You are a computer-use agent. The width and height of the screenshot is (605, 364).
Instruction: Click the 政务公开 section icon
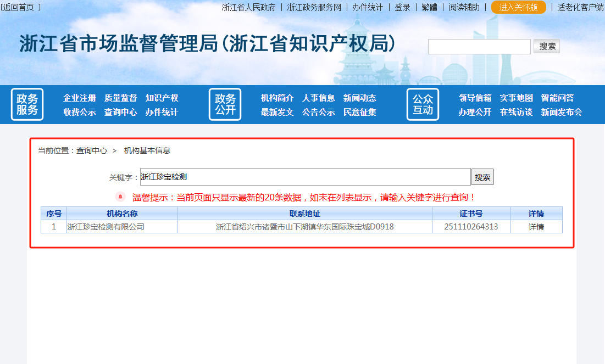(x=225, y=104)
